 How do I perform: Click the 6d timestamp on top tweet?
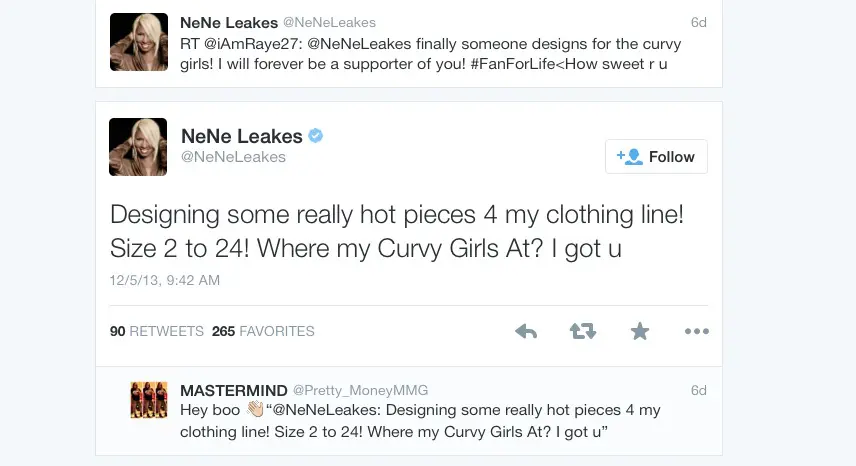click(x=698, y=22)
